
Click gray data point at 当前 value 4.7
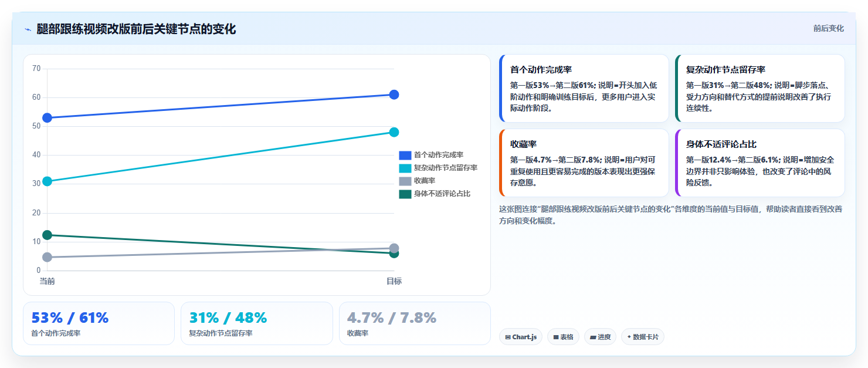pyautogui.click(x=48, y=257)
